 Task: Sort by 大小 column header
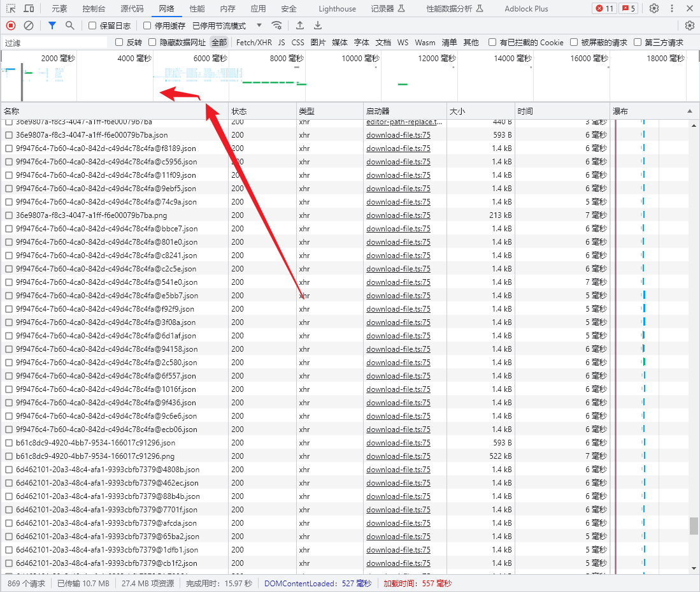click(480, 111)
